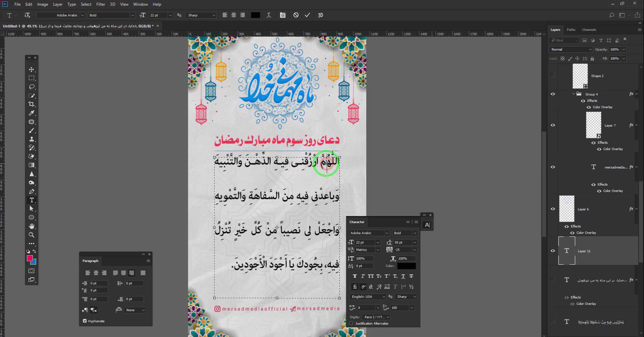Image resolution: width=644 pixels, height=337 pixels.
Task: Switch to the Paths tab
Action: (x=571, y=30)
